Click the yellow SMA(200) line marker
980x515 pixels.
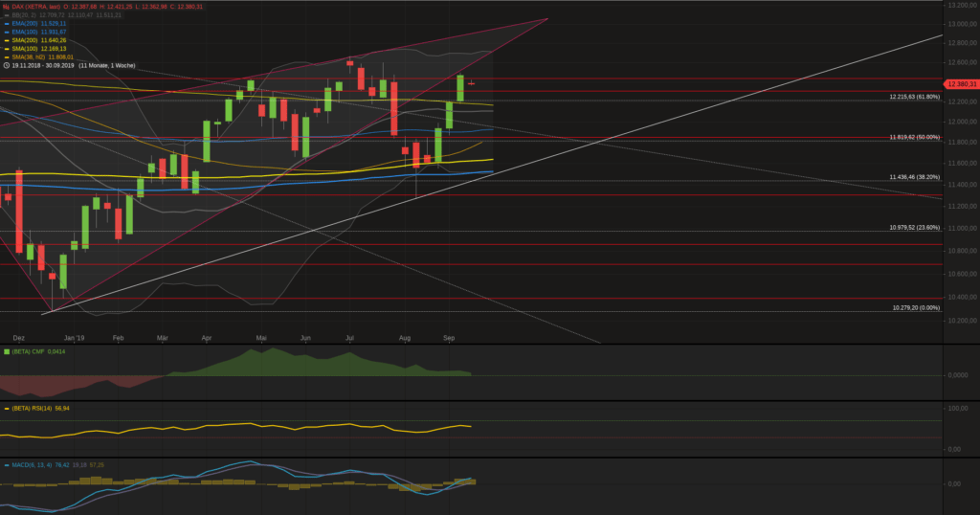[6, 40]
